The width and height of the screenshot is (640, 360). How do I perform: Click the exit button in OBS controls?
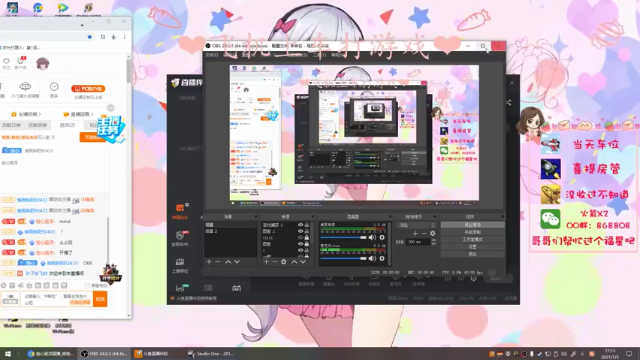[472, 254]
